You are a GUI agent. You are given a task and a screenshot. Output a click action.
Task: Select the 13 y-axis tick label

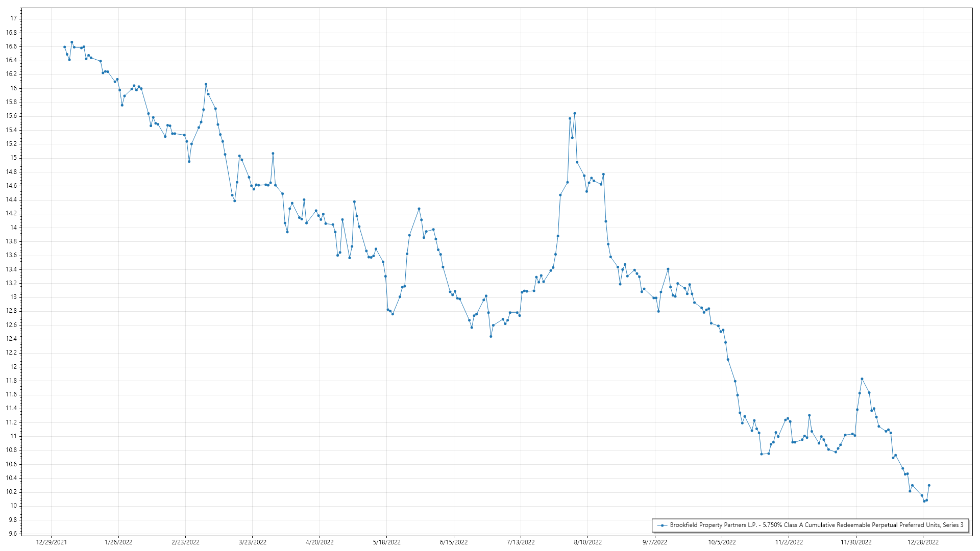14,297
